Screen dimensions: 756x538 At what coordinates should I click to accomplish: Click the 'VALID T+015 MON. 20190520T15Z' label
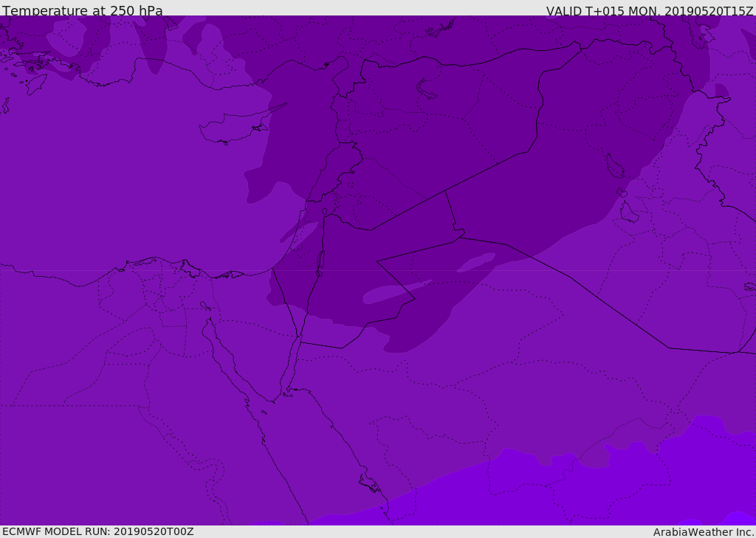pyautogui.click(x=650, y=11)
